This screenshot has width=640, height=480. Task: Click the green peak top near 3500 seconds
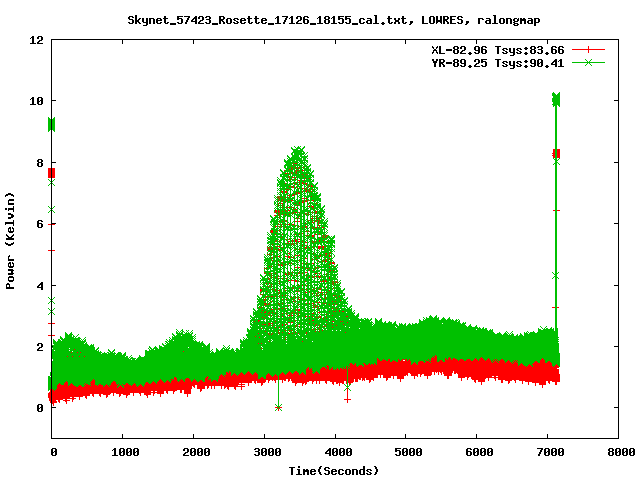tap(299, 151)
